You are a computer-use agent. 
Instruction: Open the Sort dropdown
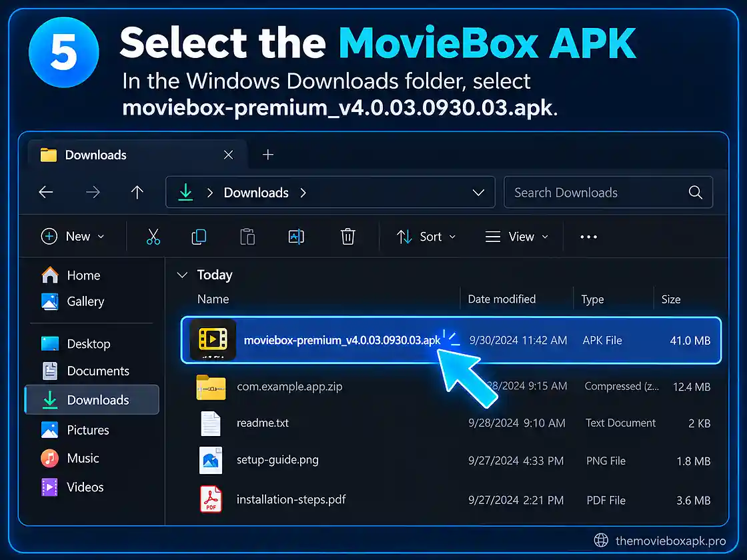pos(426,237)
